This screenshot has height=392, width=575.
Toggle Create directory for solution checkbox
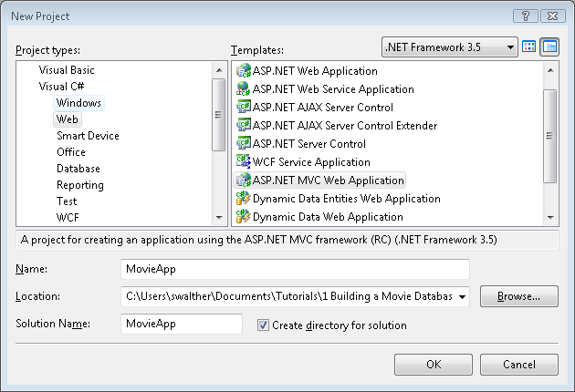coord(264,325)
